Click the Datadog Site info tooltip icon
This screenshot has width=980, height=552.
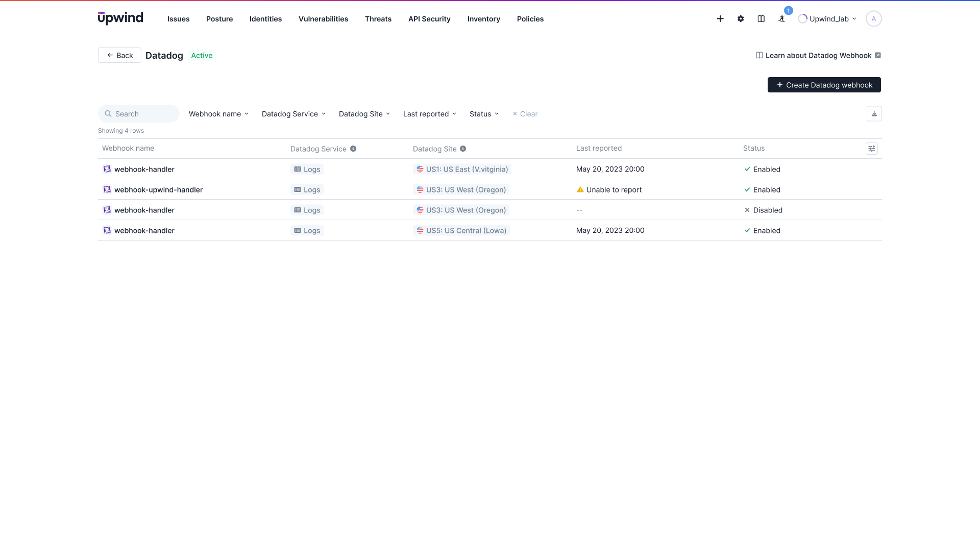click(x=463, y=149)
